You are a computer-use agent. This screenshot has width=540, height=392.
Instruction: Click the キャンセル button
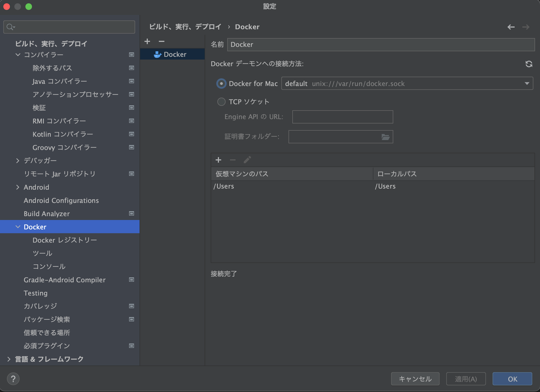point(415,379)
